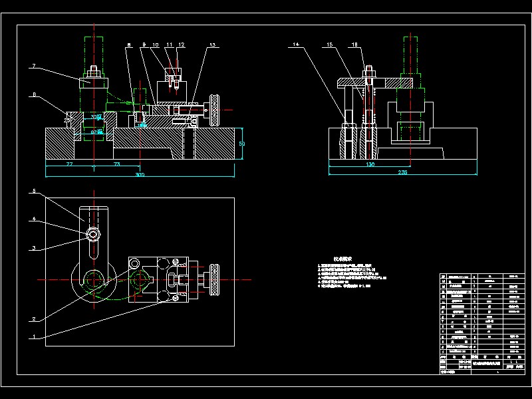Viewport: 532px width, 399px height.
Task: Click the 77 dimension value
Action: click(69, 164)
